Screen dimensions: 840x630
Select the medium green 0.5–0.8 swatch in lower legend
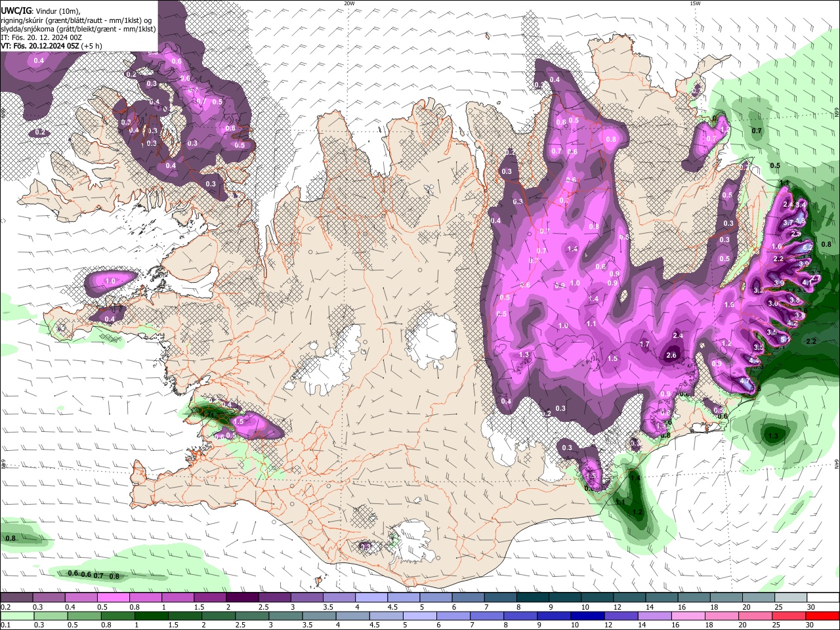(84, 616)
